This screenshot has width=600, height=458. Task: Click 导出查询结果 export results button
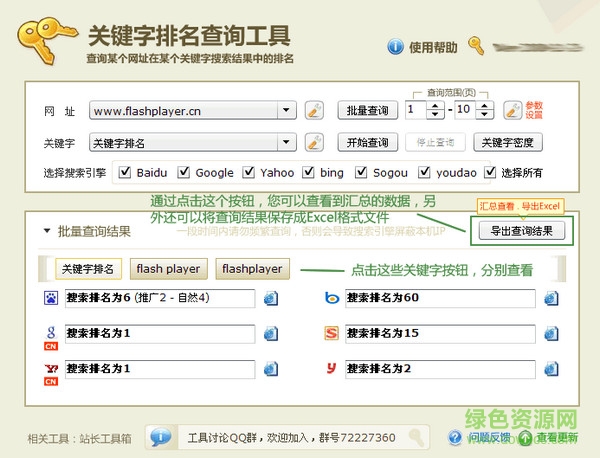pos(520,231)
